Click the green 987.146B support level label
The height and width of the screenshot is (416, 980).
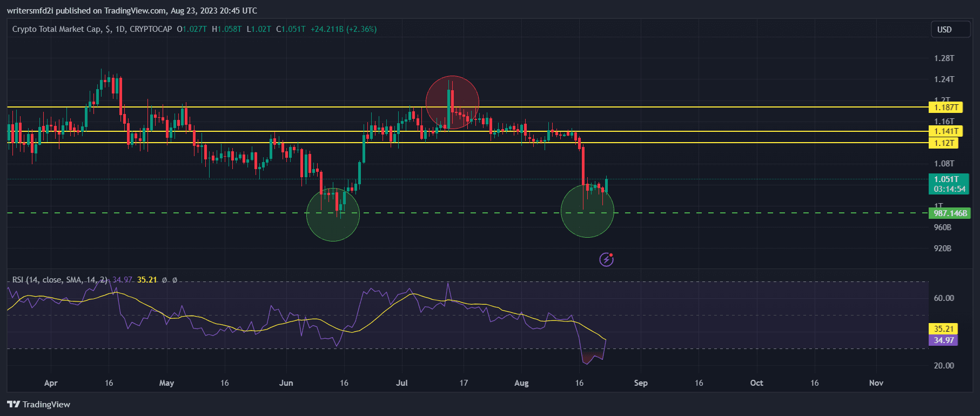point(950,213)
